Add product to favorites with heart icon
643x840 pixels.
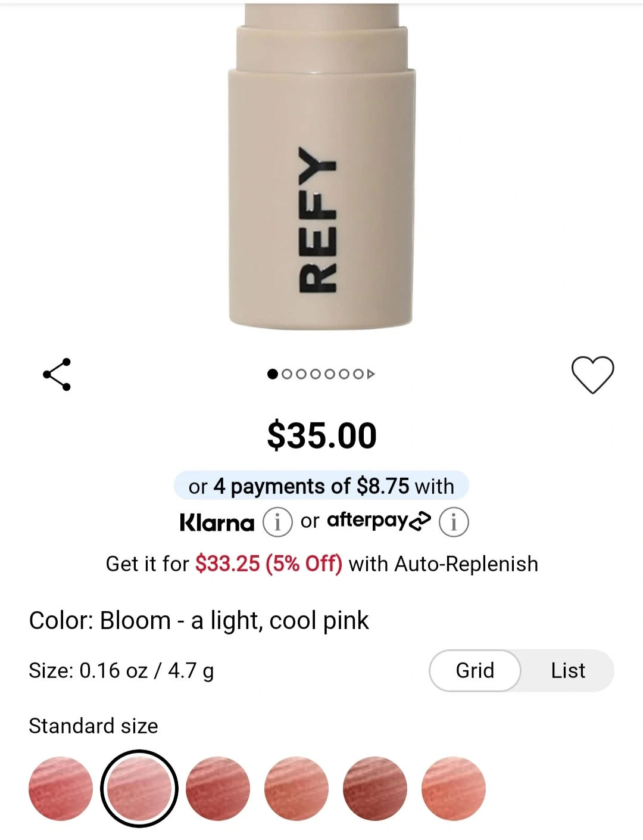coord(592,375)
